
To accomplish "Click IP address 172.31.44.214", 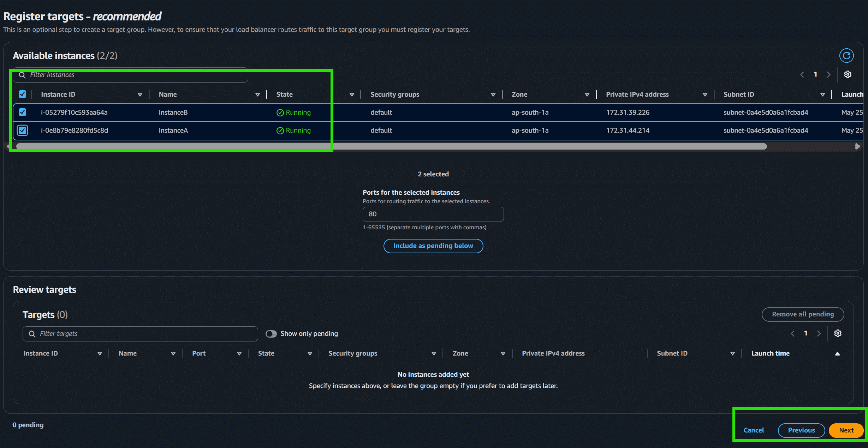I will point(628,131).
